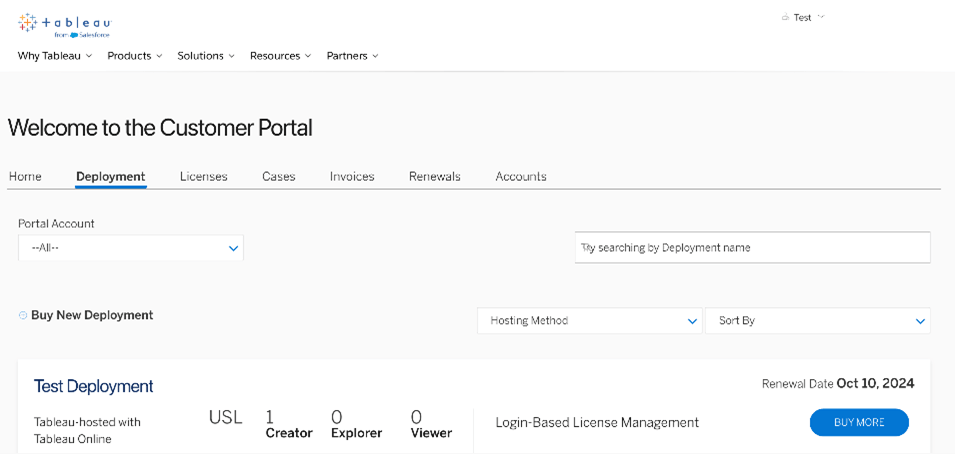Click the plus icon next to Buy New Deployment

tap(23, 316)
